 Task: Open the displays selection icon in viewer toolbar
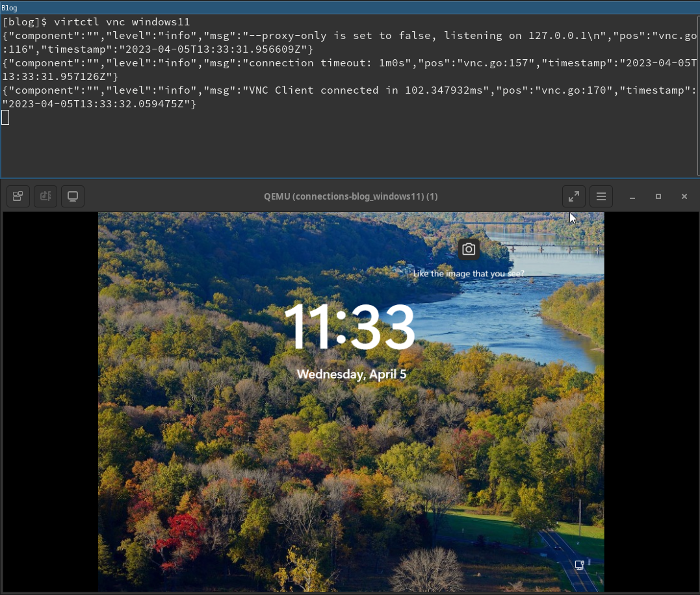point(18,196)
